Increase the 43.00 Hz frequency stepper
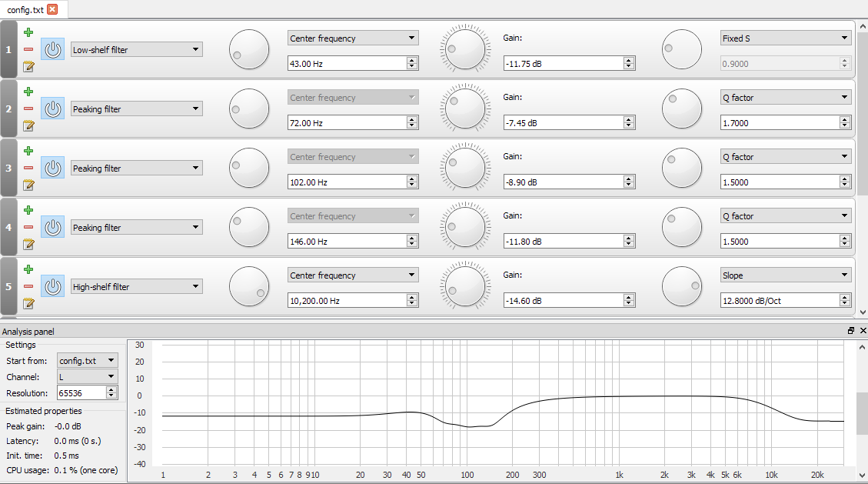Screen dimensions: 868x484 click(412, 60)
